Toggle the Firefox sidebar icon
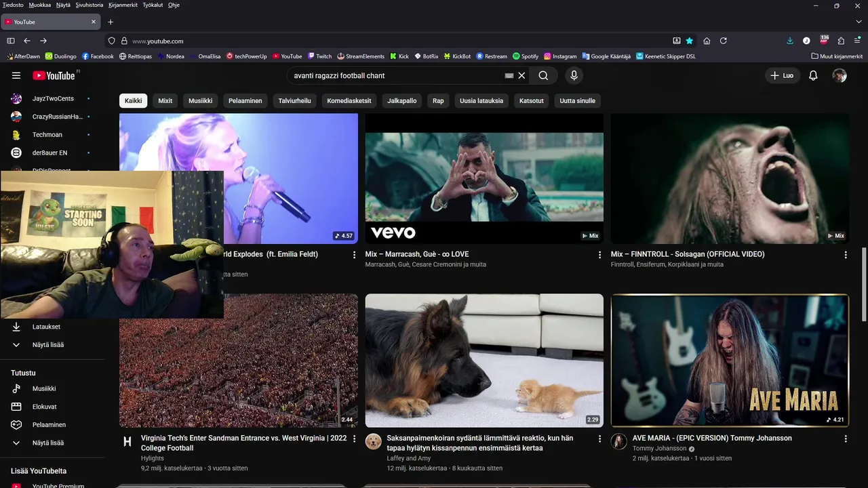This screenshot has width=868, height=488. (x=11, y=41)
